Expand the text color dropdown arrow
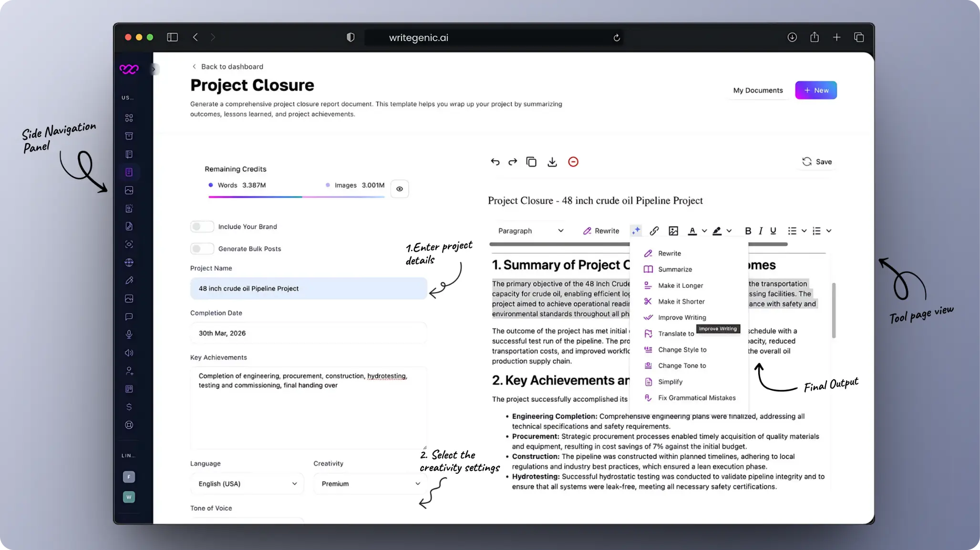The height and width of the screenshot is (550, 980). (x=704, y=231)
